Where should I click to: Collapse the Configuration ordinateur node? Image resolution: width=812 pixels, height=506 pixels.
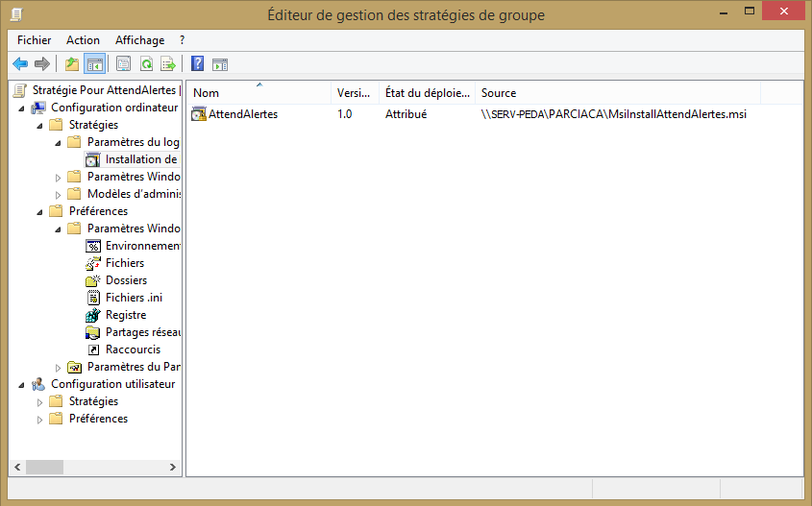22,108
